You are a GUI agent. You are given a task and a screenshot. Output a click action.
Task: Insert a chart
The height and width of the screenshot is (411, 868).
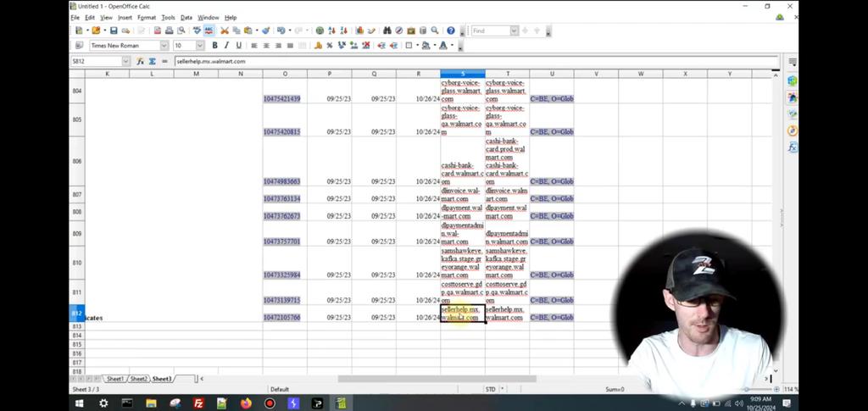[359, 31]
